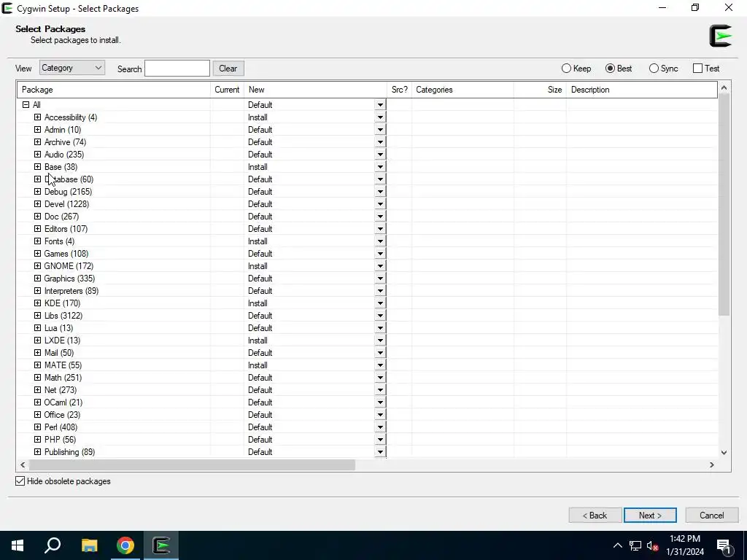The width and height of the screenshot is (747, 560).
Task: Expand the Archive (74) category
Action: 38,142
